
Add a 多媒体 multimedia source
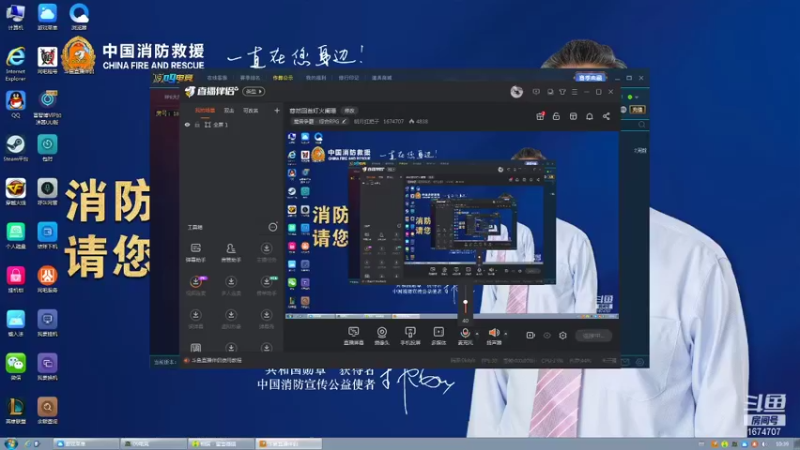438,336
